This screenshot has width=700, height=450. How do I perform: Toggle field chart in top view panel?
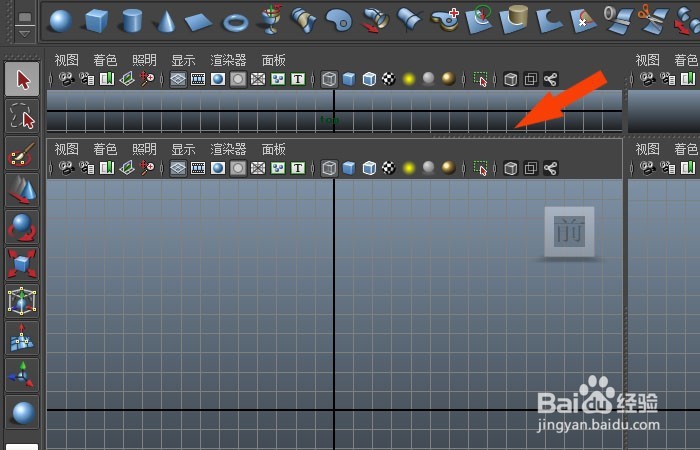[x=258, y=79]
